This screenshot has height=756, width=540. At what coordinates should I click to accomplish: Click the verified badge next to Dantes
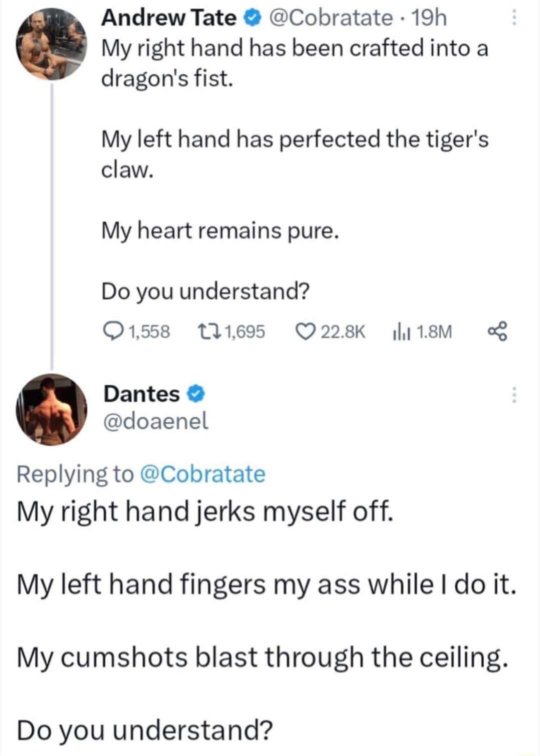(196, 394)
